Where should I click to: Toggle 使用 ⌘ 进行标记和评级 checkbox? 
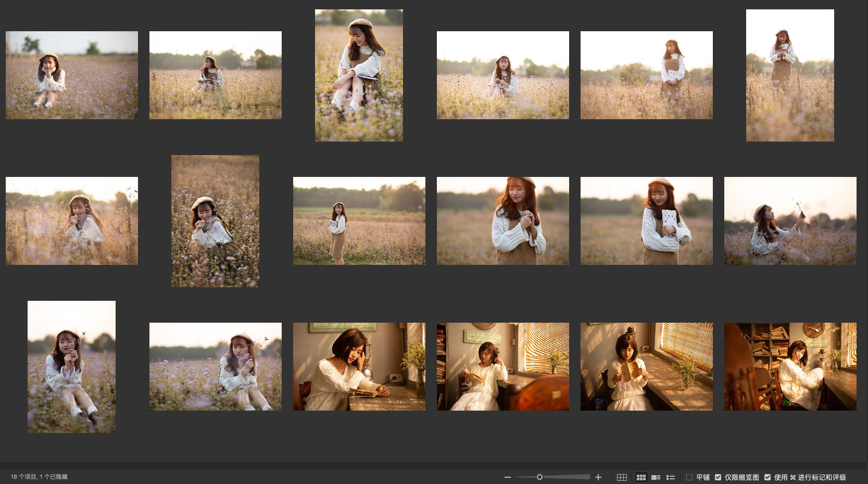(x=768, y=477)
